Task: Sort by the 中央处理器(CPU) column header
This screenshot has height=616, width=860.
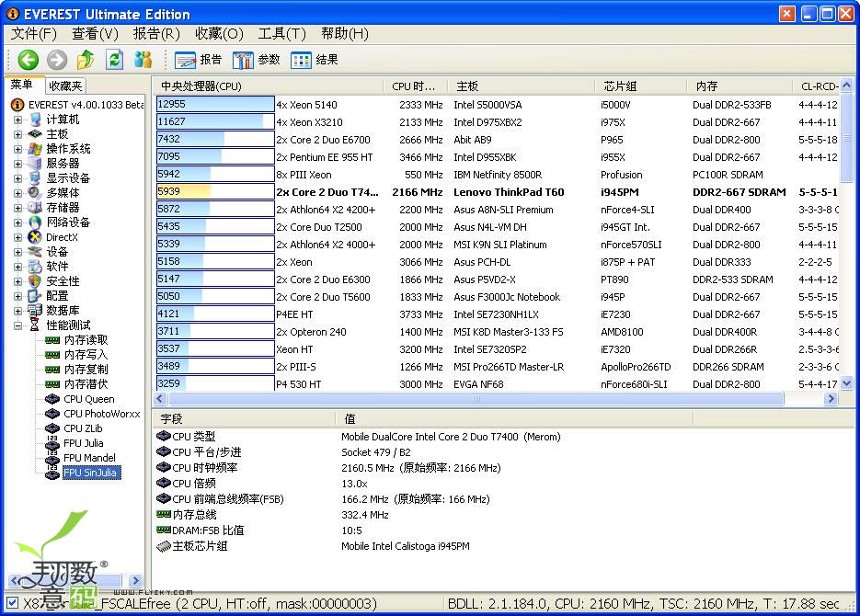Action: pyautogui.click(x=269, y=86)
